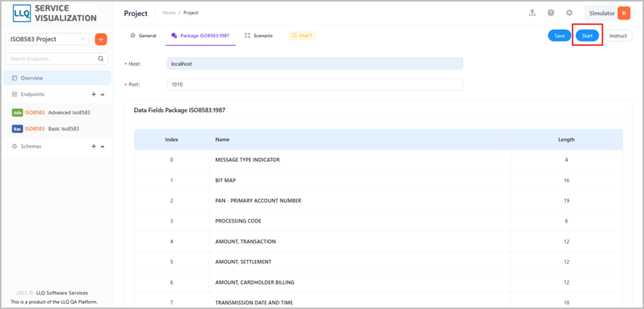Edit the Port field 1010
This screenshot has height=309, width=644.
pos(314,84)
